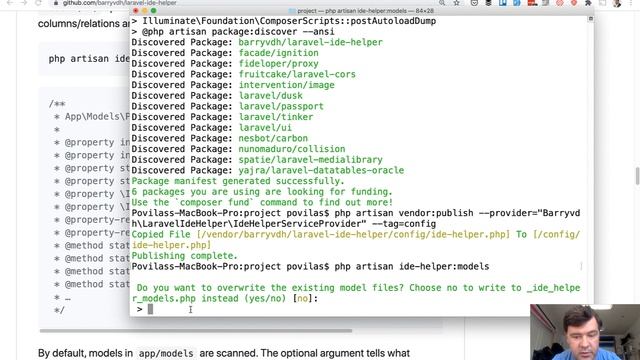Click 'fideloper/proxy' package line

coord(278,64)
